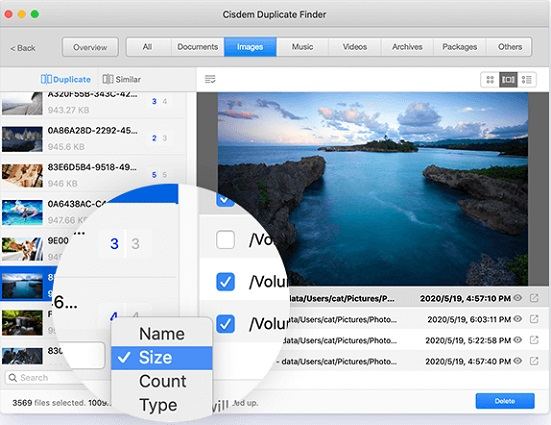The image size is (551, 425).
Task: Choose Count in the sort menu
Action: [162, 381]
